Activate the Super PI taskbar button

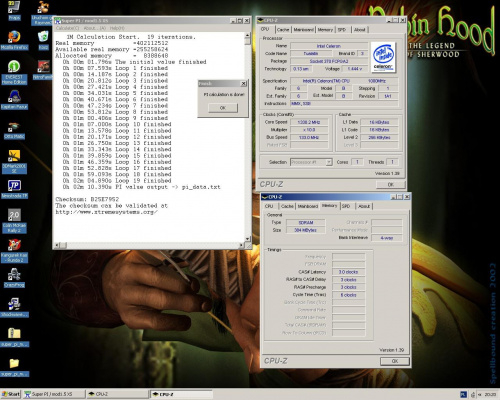(53, 394)
